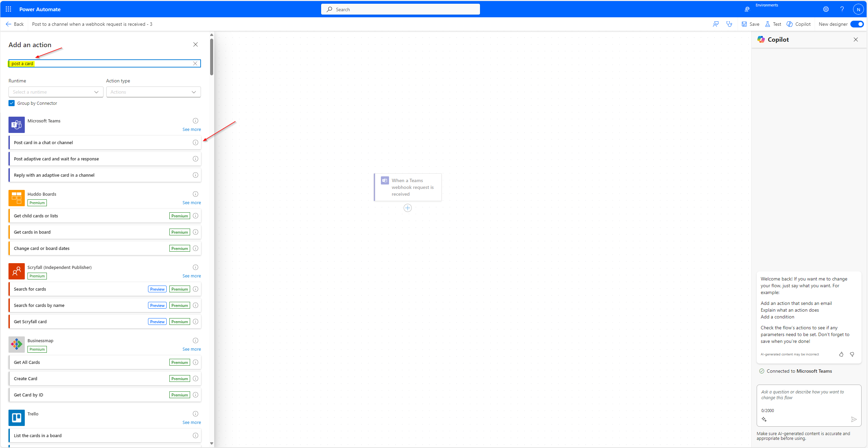Select Get All Cards action

click(105, 362)
